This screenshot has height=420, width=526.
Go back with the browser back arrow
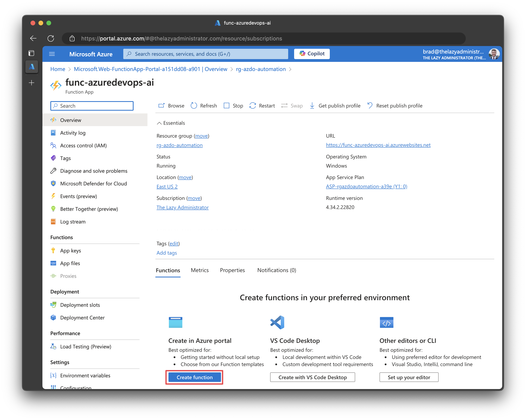pyautogui.click(x=33, y=38)
